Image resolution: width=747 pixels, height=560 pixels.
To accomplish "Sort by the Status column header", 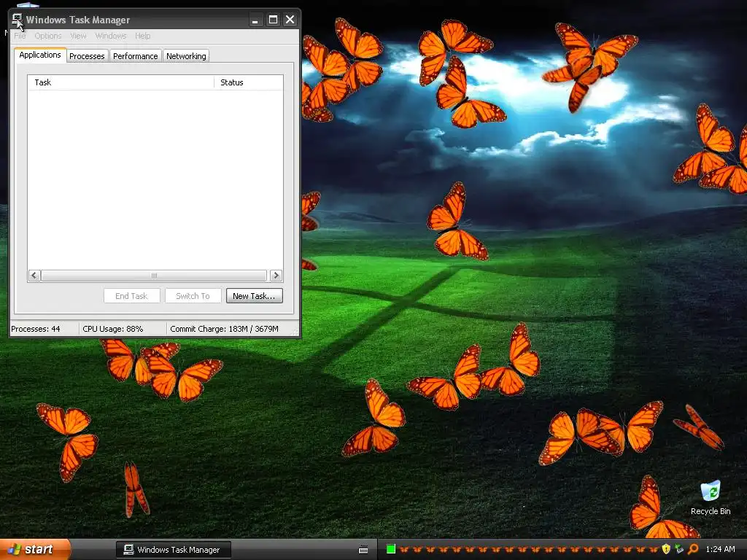I will (249, 82).
